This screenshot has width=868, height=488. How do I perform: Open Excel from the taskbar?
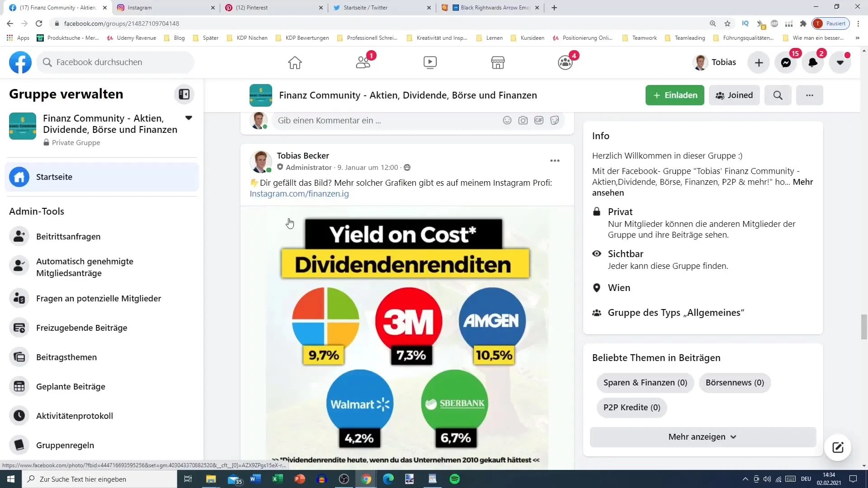point(278,479)
